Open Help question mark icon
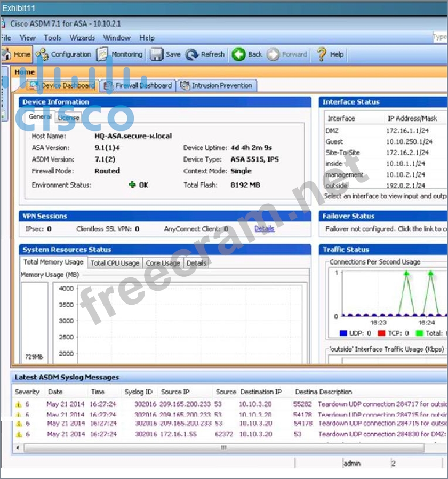 click(322, 54)
